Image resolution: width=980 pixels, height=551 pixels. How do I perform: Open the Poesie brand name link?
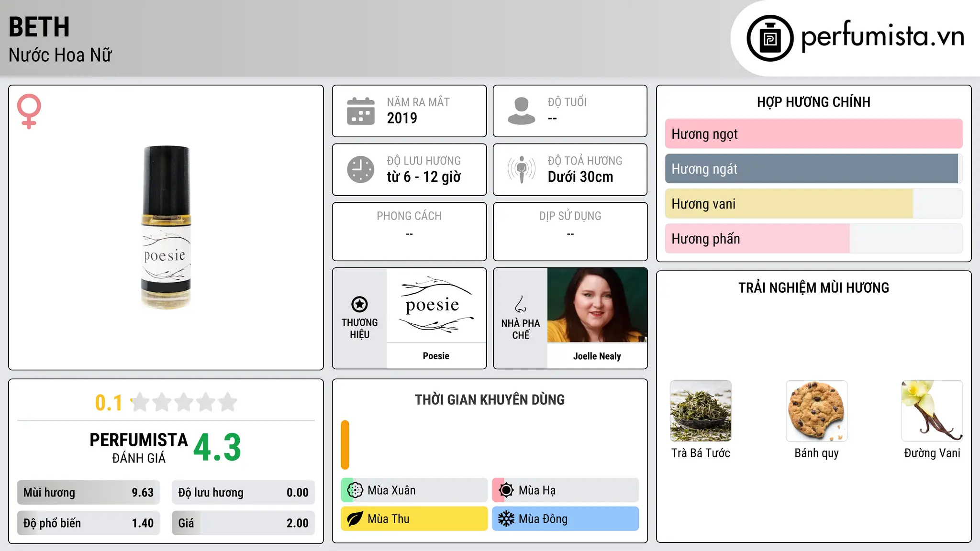pyautogui.click(x=436, y=356)
